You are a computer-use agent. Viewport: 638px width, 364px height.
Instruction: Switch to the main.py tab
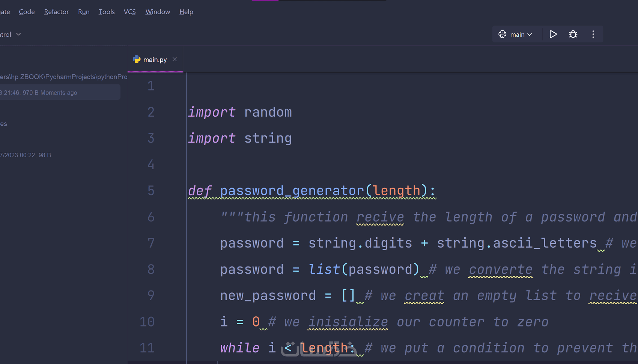point(155,60)
